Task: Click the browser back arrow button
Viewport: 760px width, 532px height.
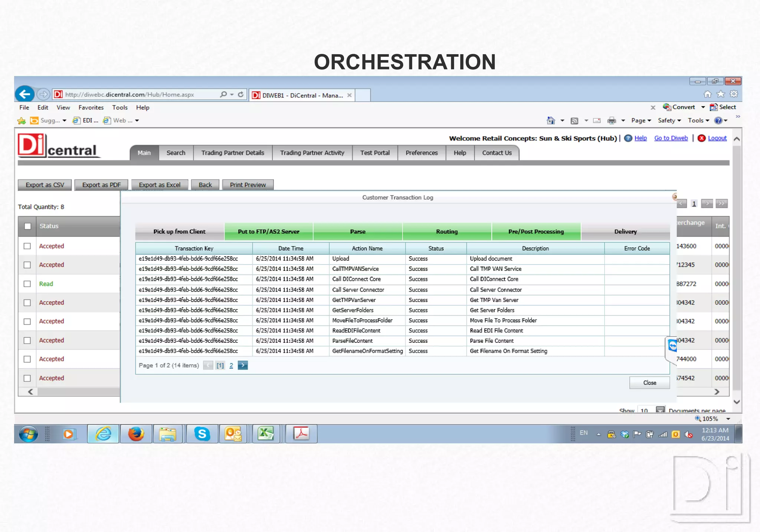Action: point(25,94)
